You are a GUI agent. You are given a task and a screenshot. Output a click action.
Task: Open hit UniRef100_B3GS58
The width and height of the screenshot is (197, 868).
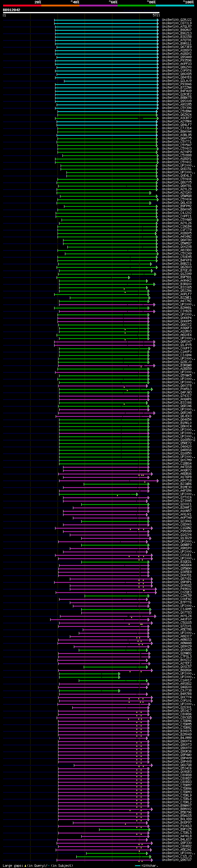click(177, 37)
